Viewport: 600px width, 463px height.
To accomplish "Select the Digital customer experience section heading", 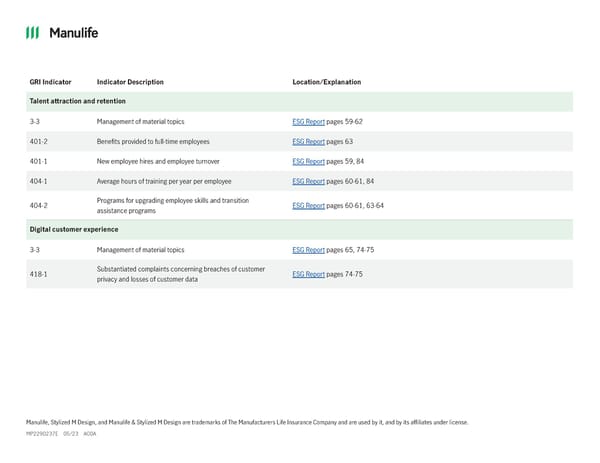I will [75, 230].
